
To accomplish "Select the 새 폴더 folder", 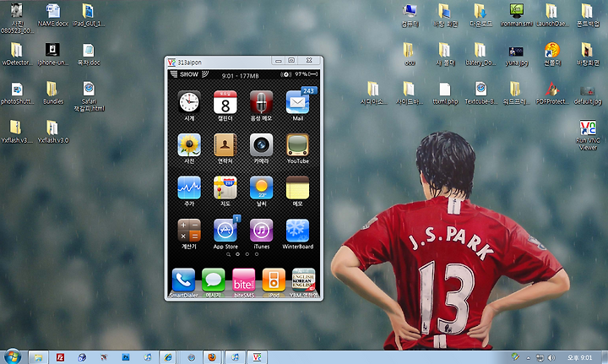I will pos(445,54).
